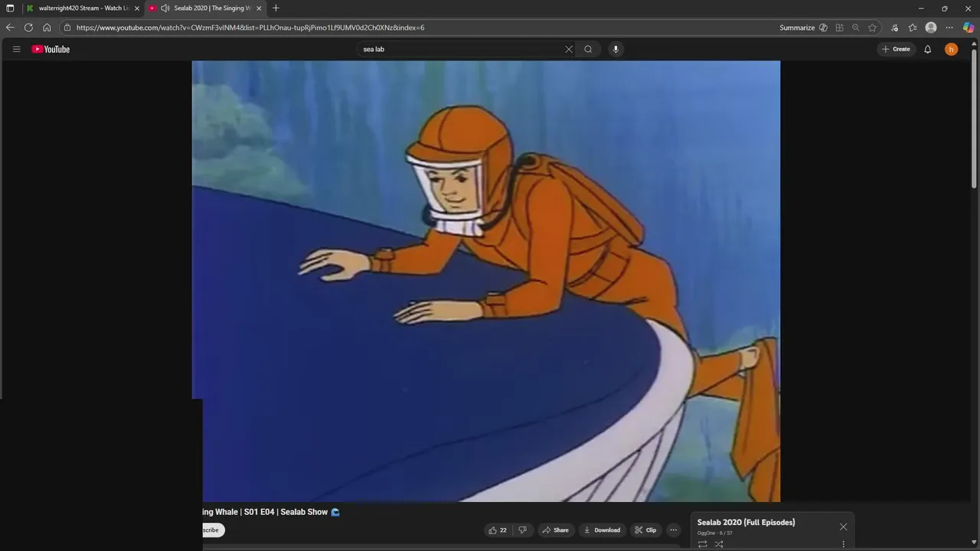Open YouTube notifications bell
This screenshot has width=980, height=551.
tap(927, 49)
